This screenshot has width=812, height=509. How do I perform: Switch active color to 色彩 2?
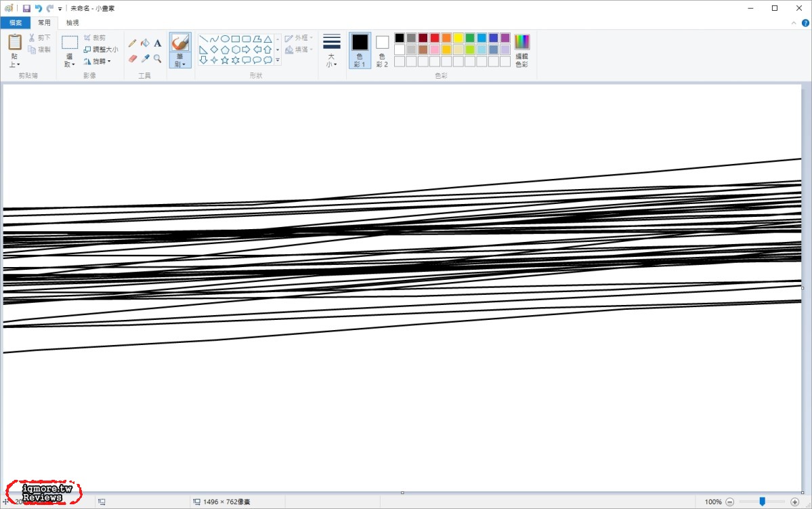pos(382,50)
